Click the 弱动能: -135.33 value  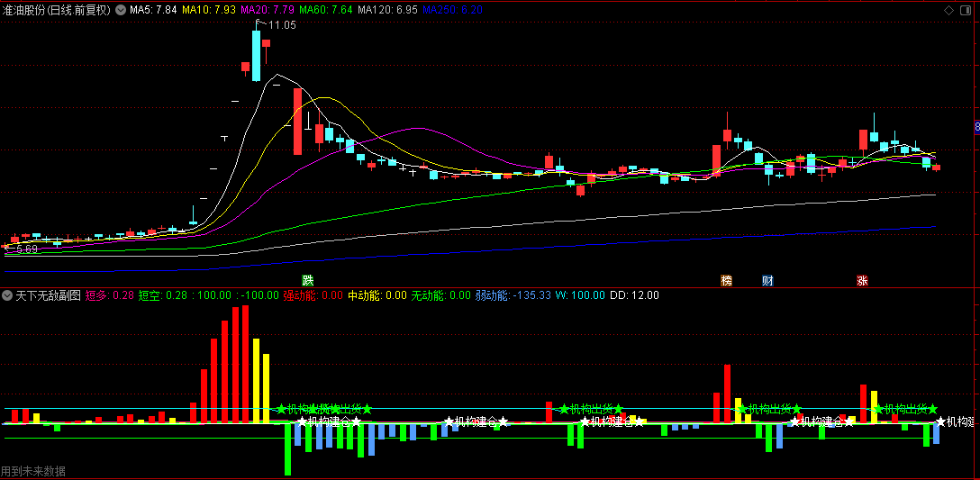(x=513, y=295)
